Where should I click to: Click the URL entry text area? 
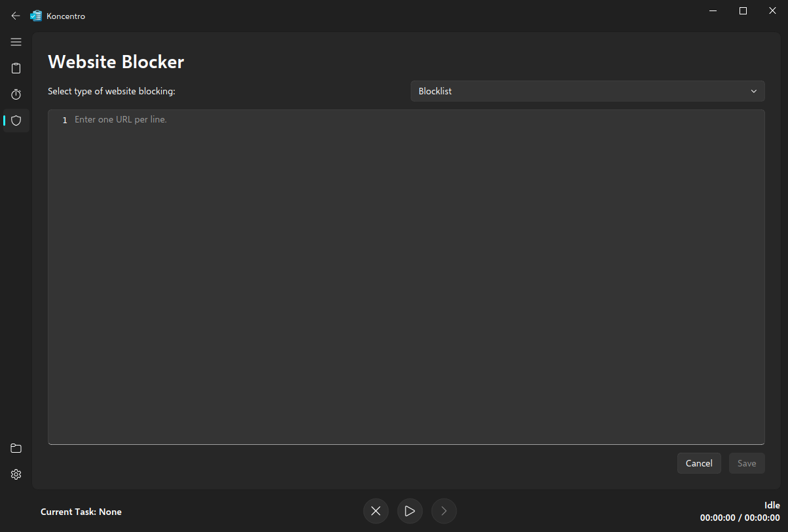coord(406,275)
